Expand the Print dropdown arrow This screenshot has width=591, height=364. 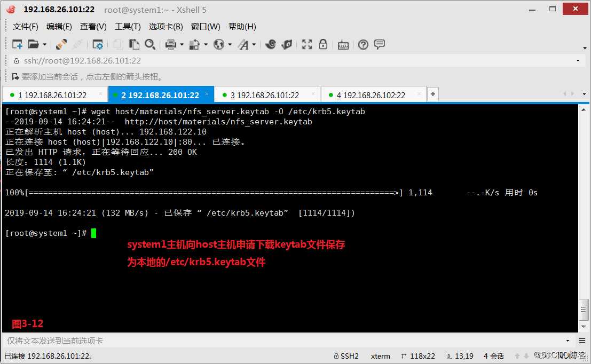click(182, 44)
